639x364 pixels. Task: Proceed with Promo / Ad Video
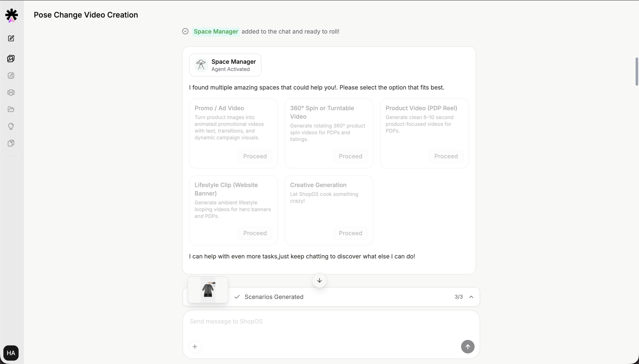[x=255, y=156]
